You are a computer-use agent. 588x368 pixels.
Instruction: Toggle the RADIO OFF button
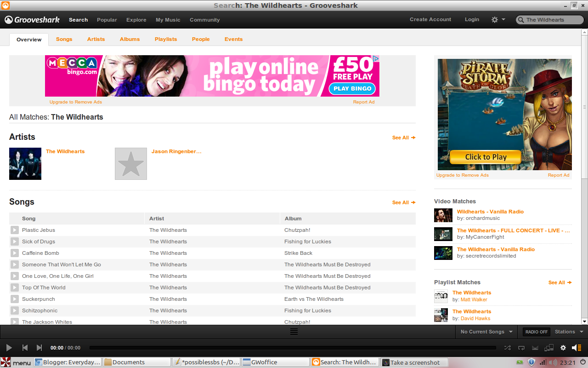537,332
